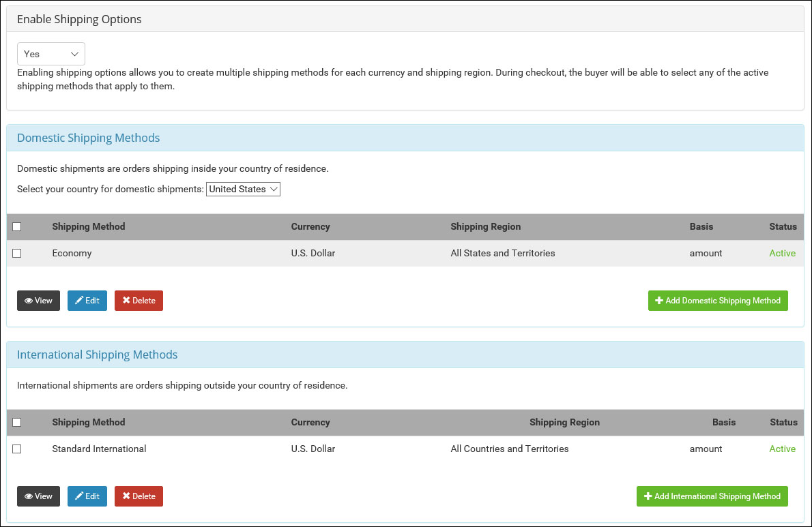The image size is (812, 527).
Task: Open the Enable Shipping Options dropdown
Action: [51, 53]
